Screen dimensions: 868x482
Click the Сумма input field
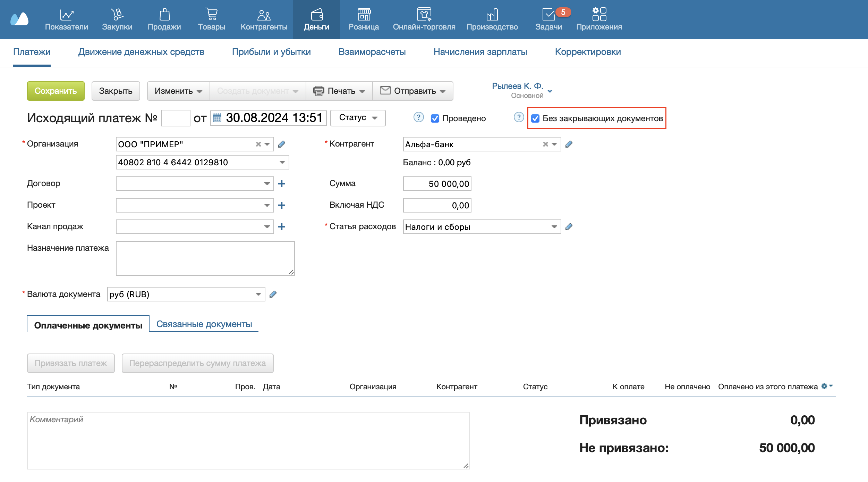[437, 184]
